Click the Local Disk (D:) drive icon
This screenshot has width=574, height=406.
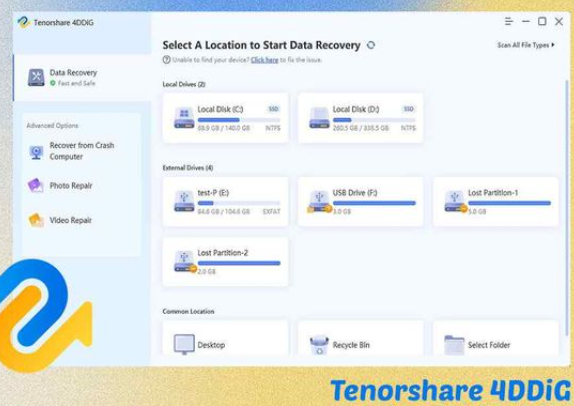319,118
